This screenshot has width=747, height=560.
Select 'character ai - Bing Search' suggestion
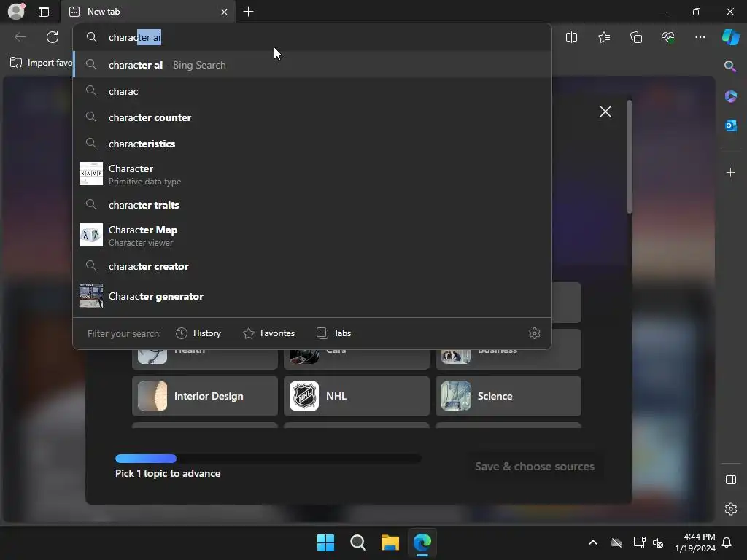pyautogui.click(x=312, y=65)
